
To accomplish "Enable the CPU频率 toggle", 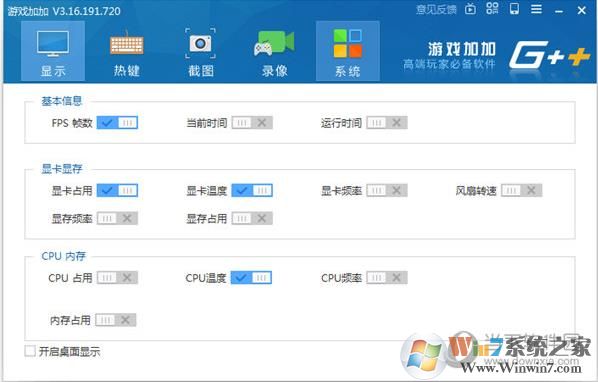I will 387,278.
